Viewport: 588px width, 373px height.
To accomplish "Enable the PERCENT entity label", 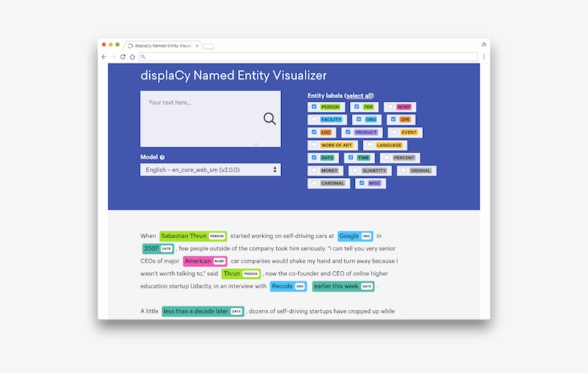I will pyautogui.click(x=387, y=158).
